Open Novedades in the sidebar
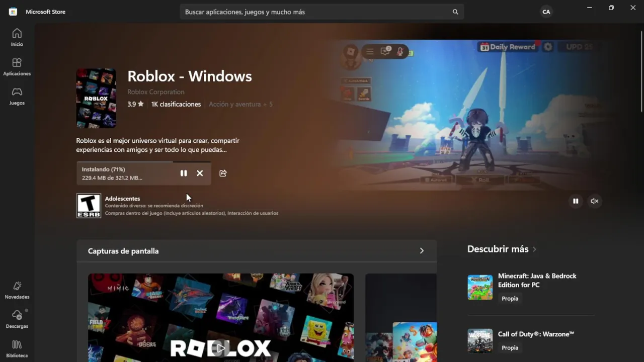This screenshot has height=362, width=644. tap(17, 290)
